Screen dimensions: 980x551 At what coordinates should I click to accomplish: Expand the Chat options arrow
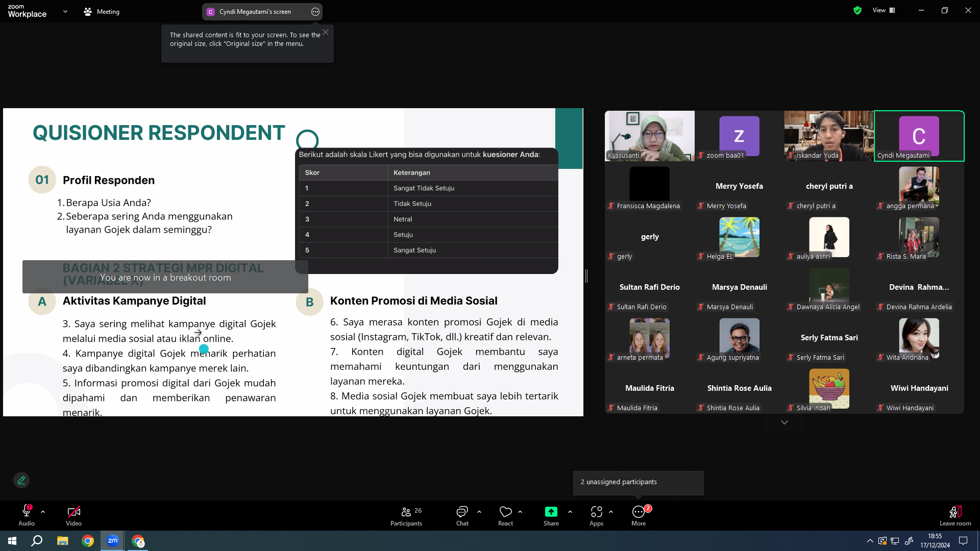(479, 511)
